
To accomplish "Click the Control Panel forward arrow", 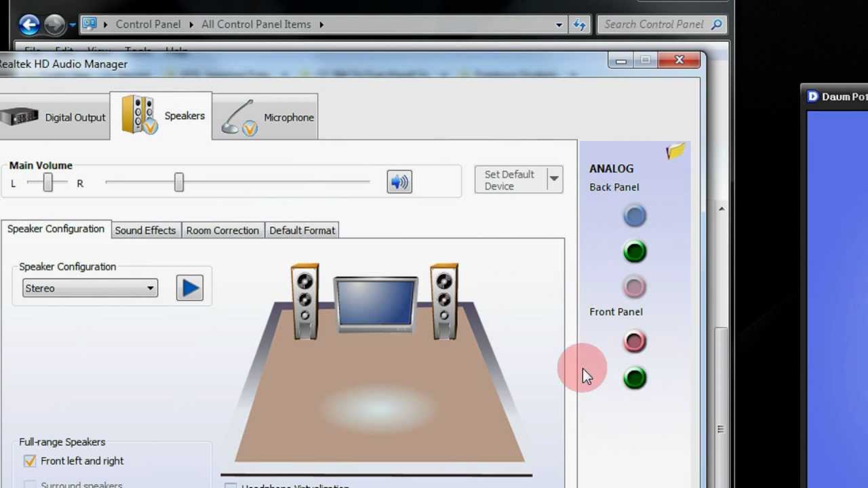I will click(x=54, y=25).
